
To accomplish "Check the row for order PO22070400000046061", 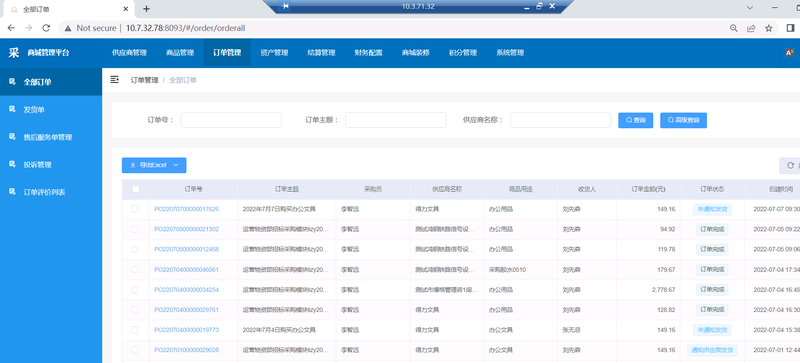I will [x=135, y=270].
